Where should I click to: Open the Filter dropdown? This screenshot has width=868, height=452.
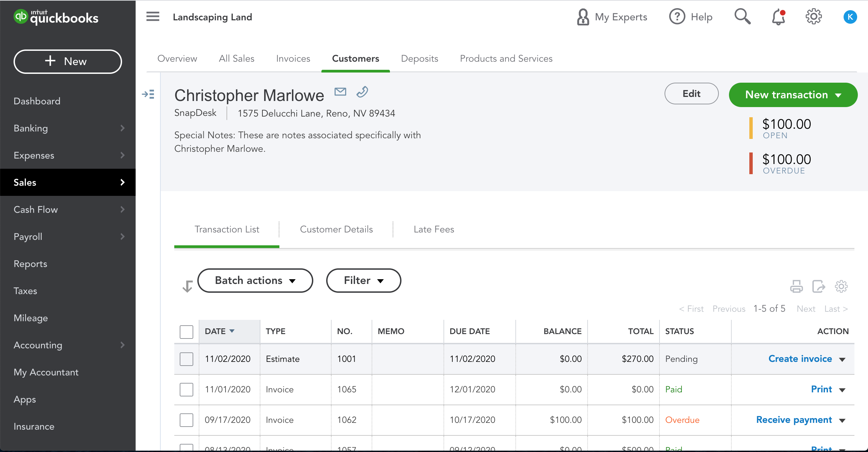363,281
